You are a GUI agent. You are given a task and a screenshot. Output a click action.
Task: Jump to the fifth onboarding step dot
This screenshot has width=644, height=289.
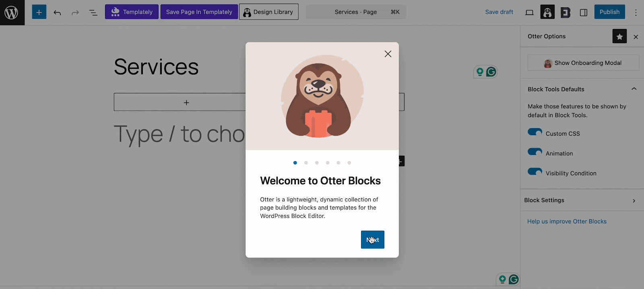(x=339, y=163)
